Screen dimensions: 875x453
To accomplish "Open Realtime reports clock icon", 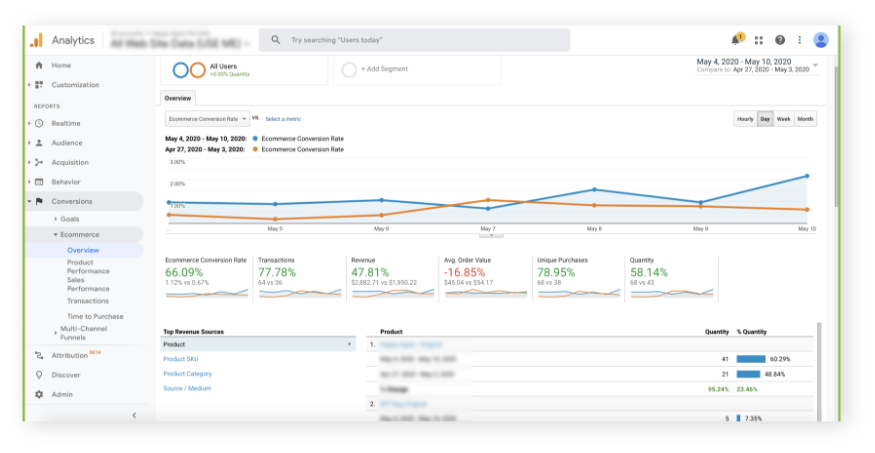I will (x=39, y=123).
